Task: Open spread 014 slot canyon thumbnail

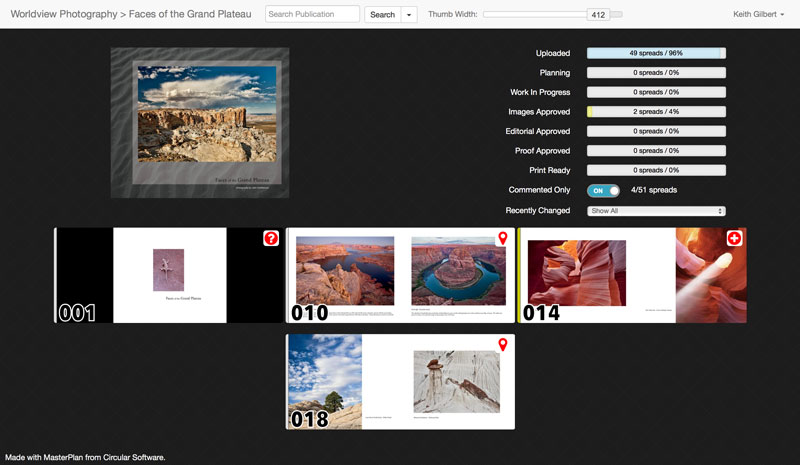Action: [631, 275]
